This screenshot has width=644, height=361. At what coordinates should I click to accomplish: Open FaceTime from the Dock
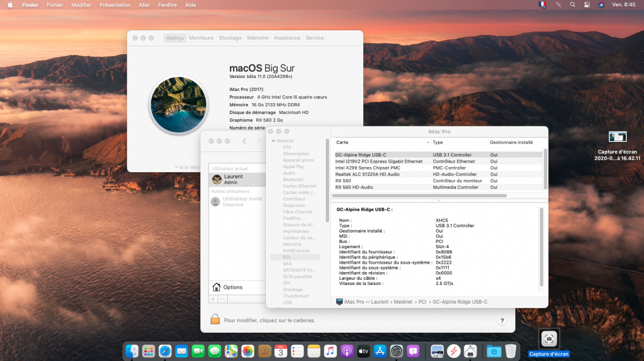198,351
